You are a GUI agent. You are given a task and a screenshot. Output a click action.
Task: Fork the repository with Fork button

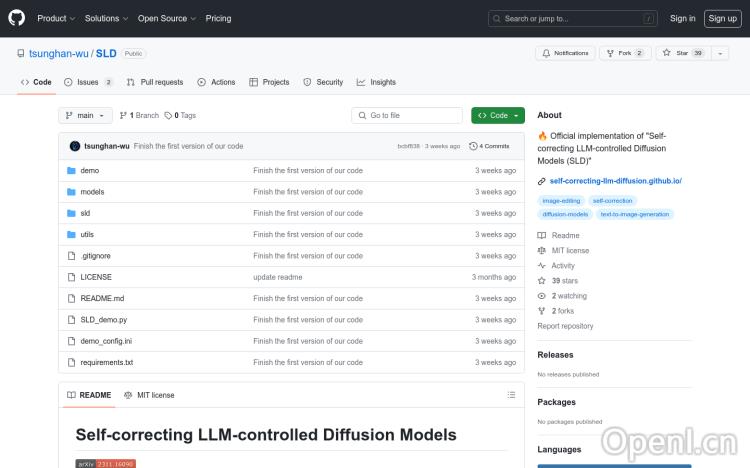tap(625, 53)
